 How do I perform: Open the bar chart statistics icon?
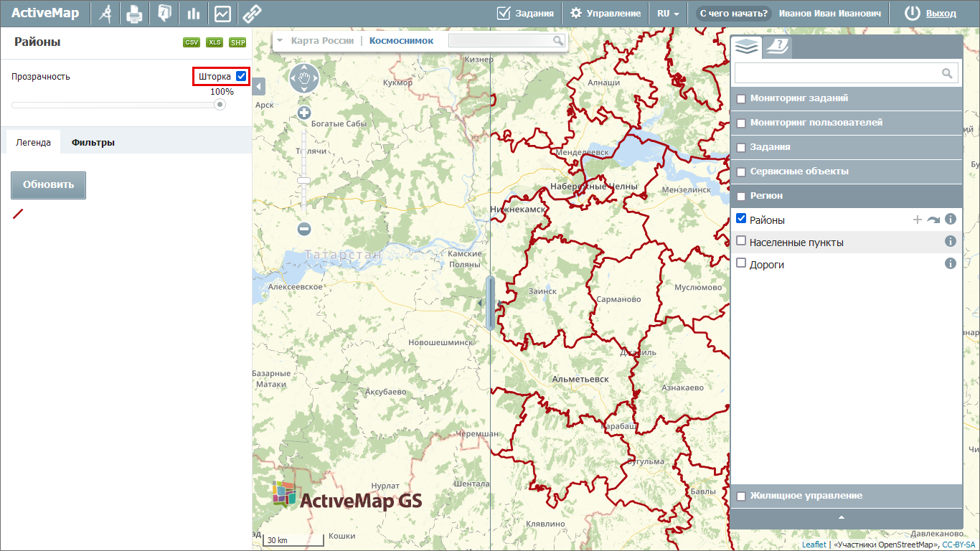(193, 14)
